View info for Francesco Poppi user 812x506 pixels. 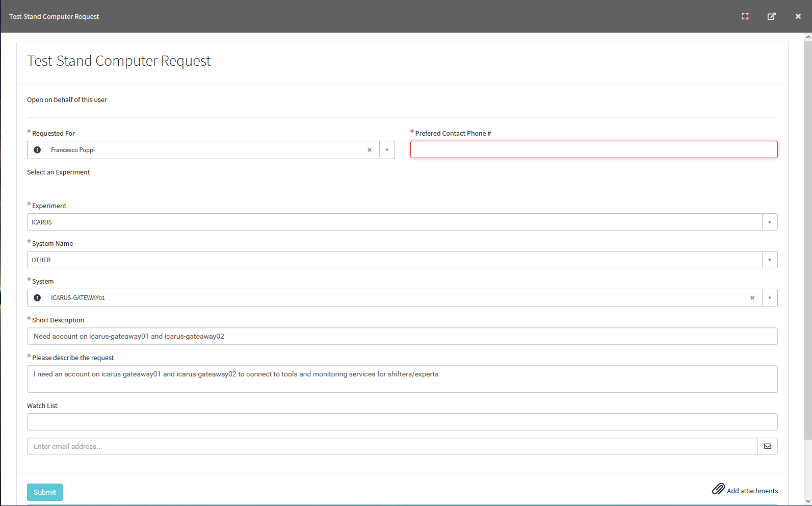point(37,150)
